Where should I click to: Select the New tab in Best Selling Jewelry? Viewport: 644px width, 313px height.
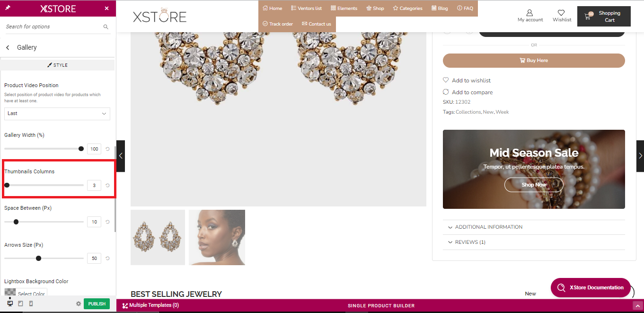[x=530, y=294]
